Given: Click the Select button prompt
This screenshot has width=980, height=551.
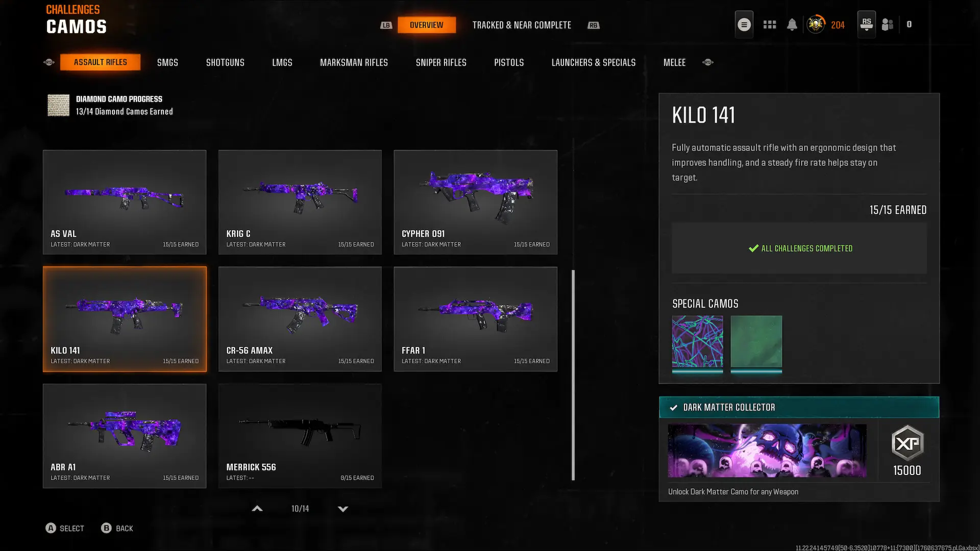Looking at the screenshot, I should tap(65, 528).
